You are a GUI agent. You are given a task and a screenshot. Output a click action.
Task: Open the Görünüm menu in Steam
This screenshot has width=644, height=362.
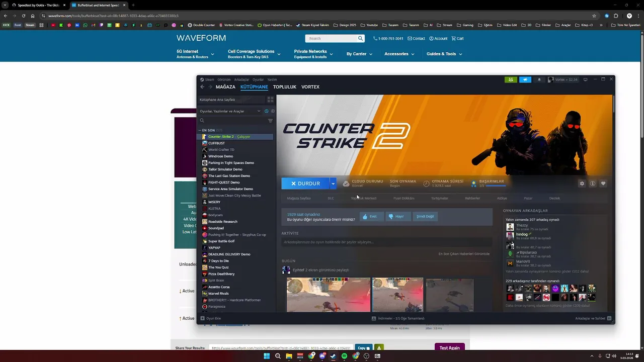coord(224,79)
